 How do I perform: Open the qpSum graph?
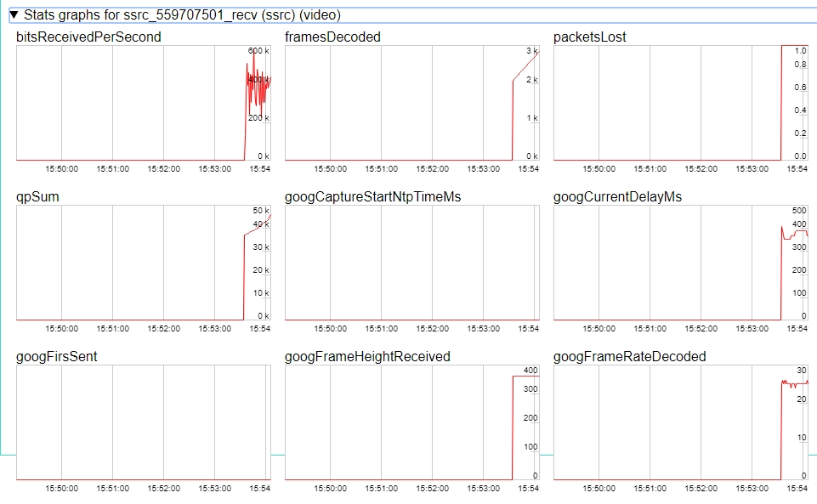[143, 263]
